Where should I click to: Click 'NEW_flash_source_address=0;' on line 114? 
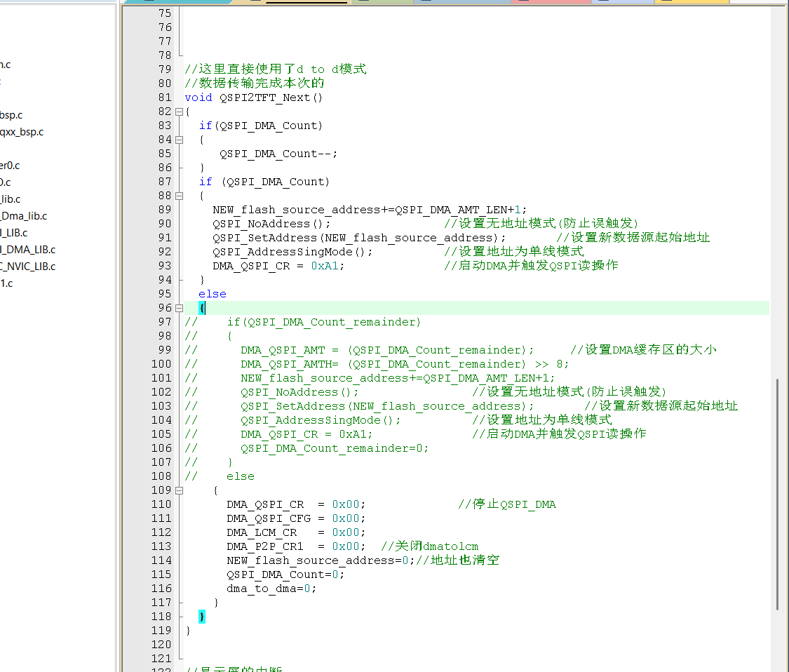(321, 560)
